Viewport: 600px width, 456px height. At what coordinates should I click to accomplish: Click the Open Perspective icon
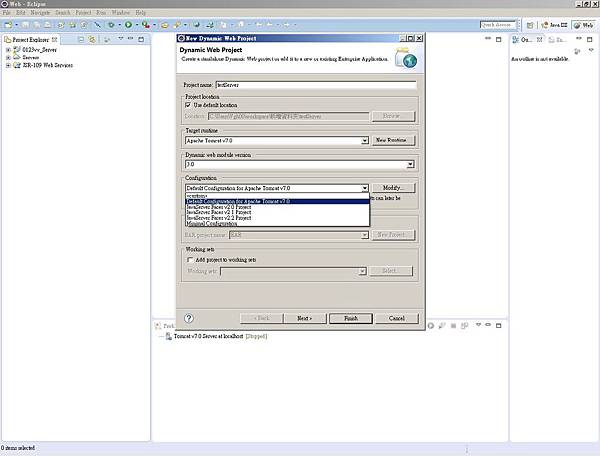pyautogui.click(x=530, y=25)
